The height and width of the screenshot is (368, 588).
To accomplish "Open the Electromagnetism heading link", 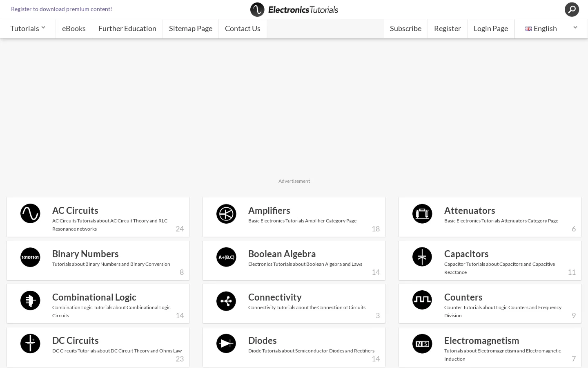I will 482,341.
